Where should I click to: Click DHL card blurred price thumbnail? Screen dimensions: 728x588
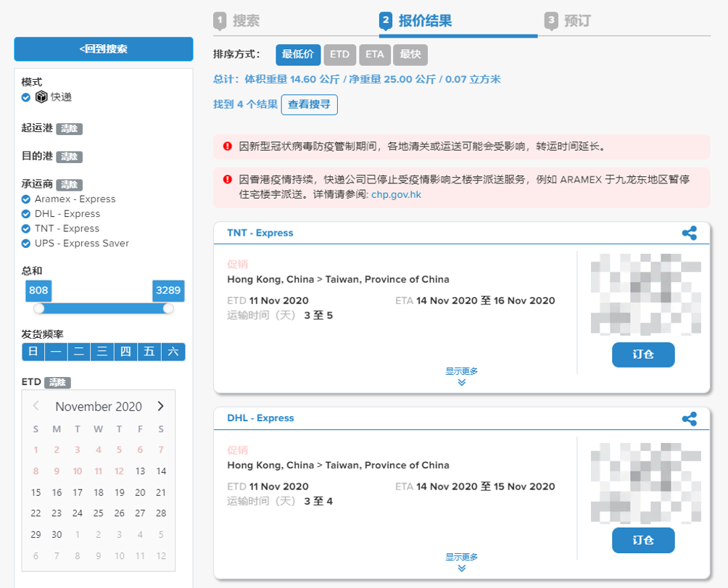(646, 483)
